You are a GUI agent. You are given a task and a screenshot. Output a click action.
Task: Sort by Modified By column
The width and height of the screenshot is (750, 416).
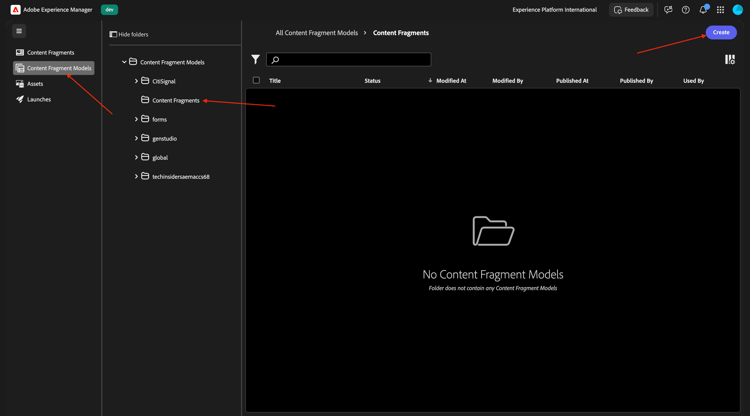point(507,81)
